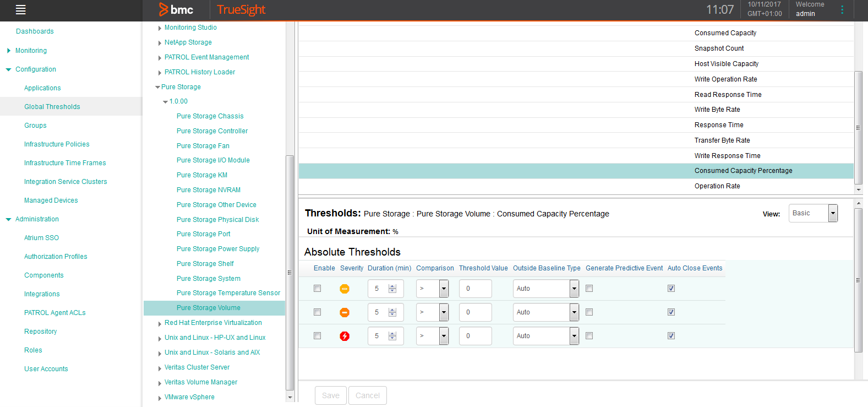Select Global Thresholds in the sidebar
This screenshot has width=868, height=407.
[52, 107]
